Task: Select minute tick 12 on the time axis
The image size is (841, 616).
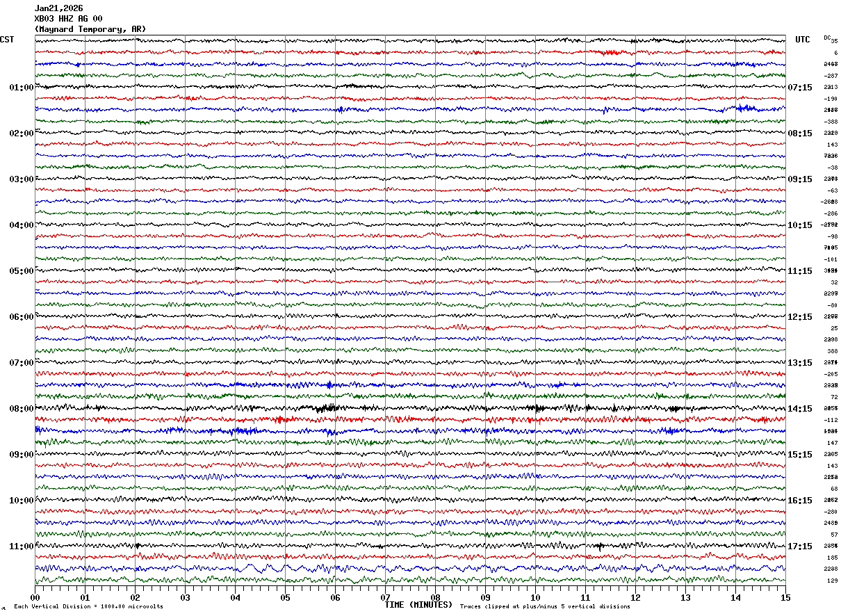Action: tap(635, 597)
